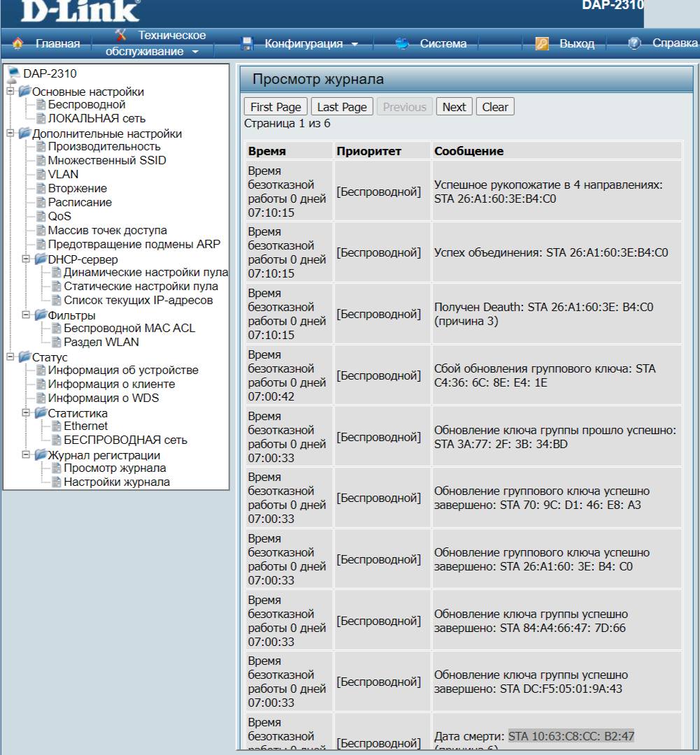Click the folder icon of DHCP-сервер
Screen dimensions: 700x755
[x=41, y=259]
